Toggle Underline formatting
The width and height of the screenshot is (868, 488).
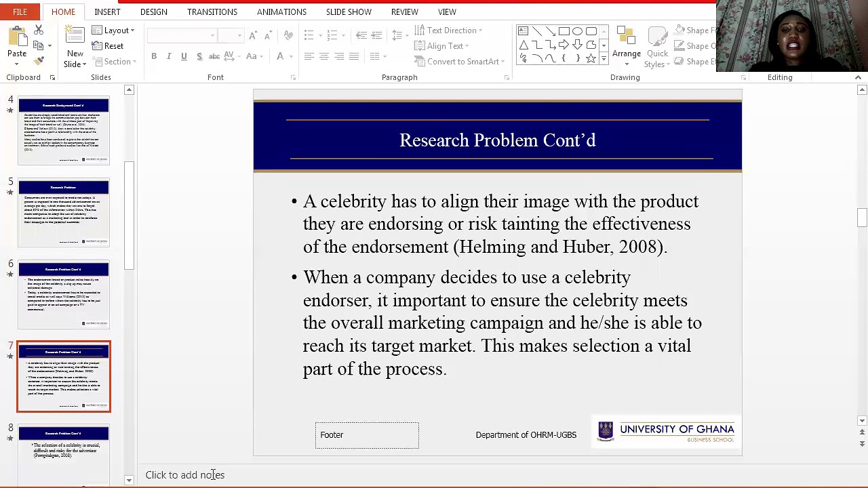point(184,56)
